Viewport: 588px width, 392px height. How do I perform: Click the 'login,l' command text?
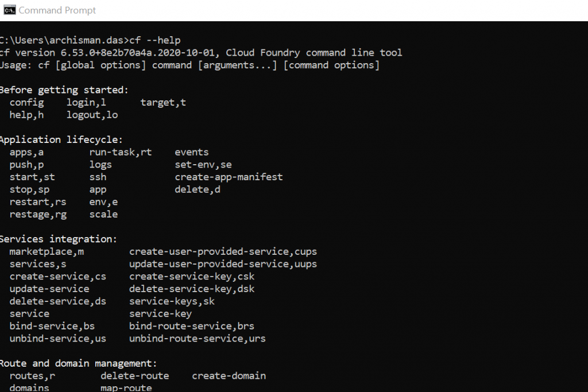point(86,103)
